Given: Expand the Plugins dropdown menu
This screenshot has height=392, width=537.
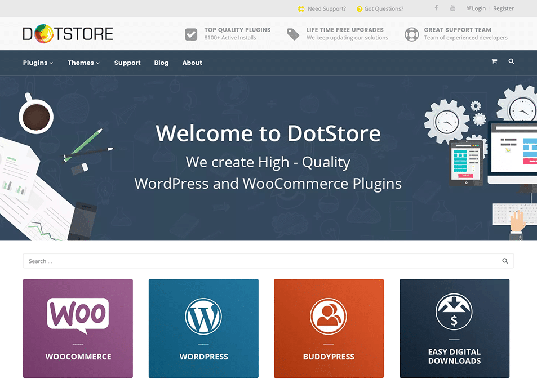Looking at the screenshot, I should 37,63.
